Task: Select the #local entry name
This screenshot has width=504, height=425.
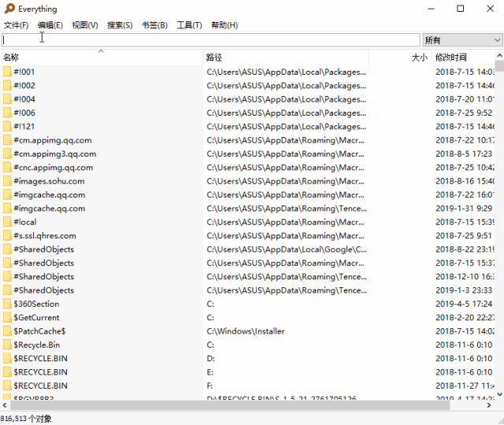Action: coord(25,222)
